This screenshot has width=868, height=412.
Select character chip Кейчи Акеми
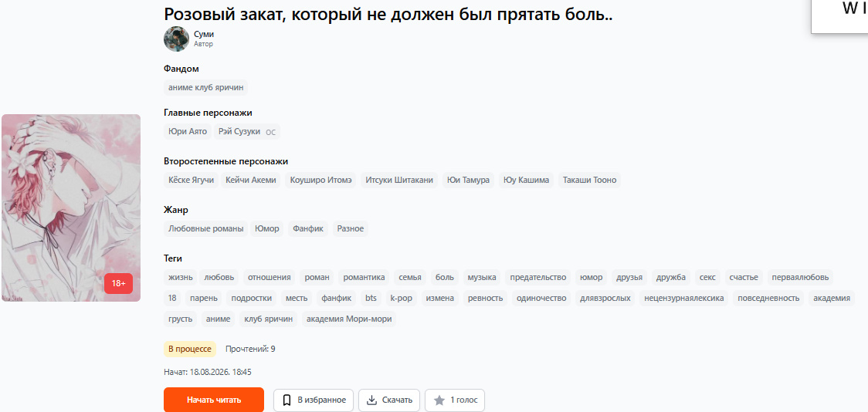(x=251, y=181)
